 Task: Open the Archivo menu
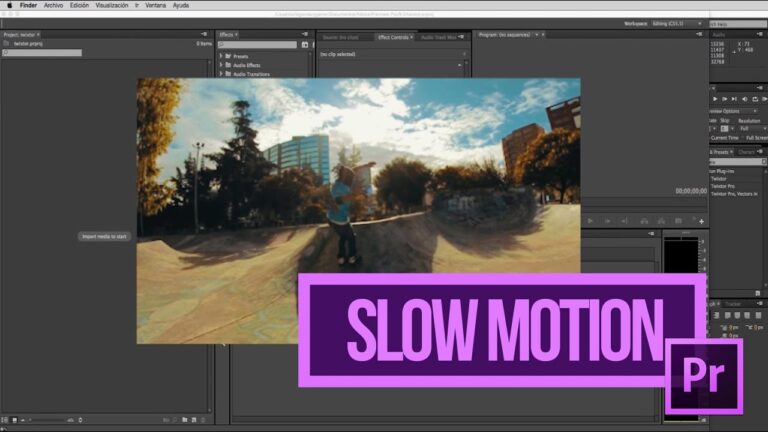pyautogui.click(x=53, y=5)
